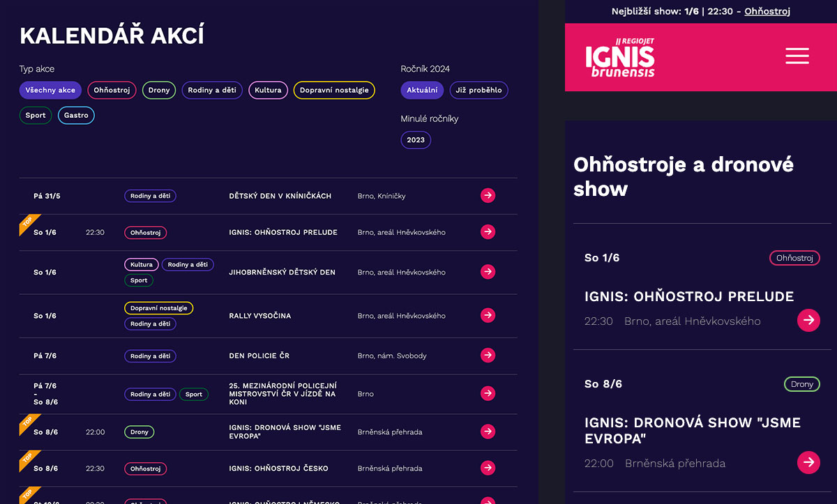
Task: Click the IGNIS brunensis logo
Action: [x=620, y=57]
